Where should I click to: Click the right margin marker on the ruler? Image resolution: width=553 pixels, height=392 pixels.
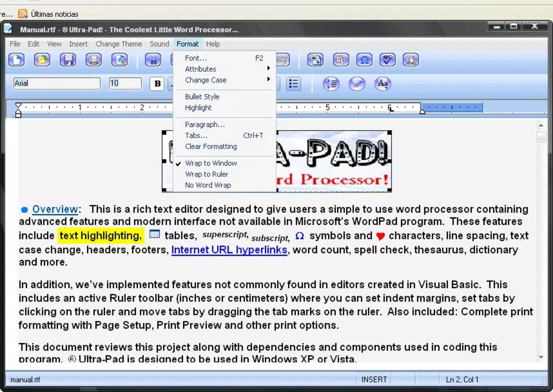point(422,111)
